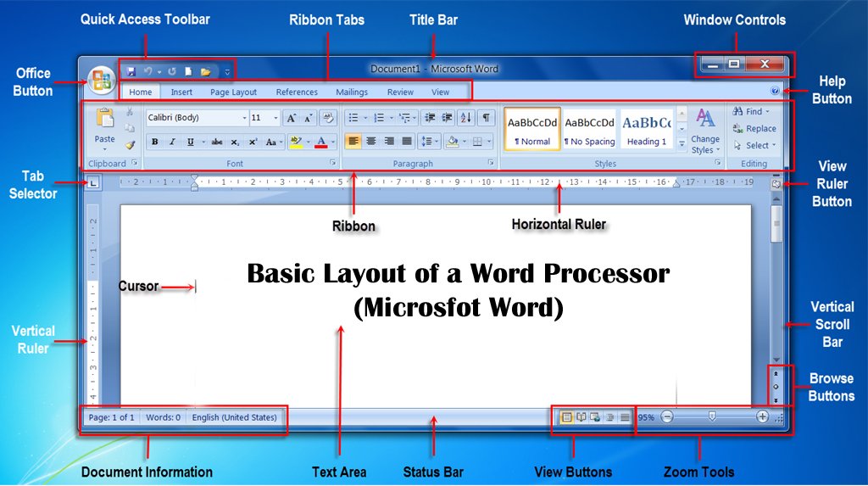Image resolution: width=868 pixels, height=486 pixels.
Task: Switch to the Review tab
Action: click(400, 92)
